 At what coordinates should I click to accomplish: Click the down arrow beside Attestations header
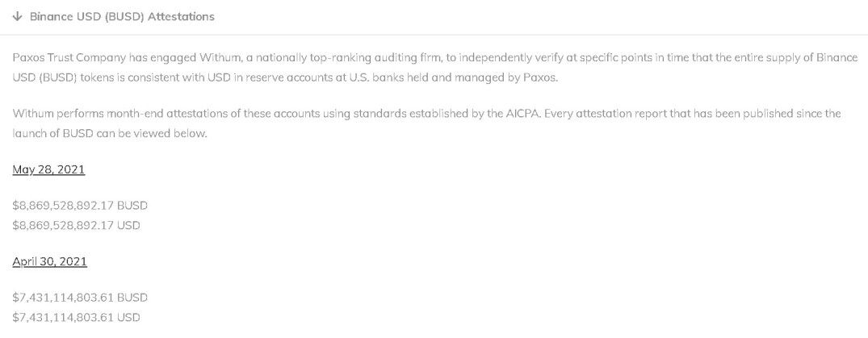(x=18, y=16)
